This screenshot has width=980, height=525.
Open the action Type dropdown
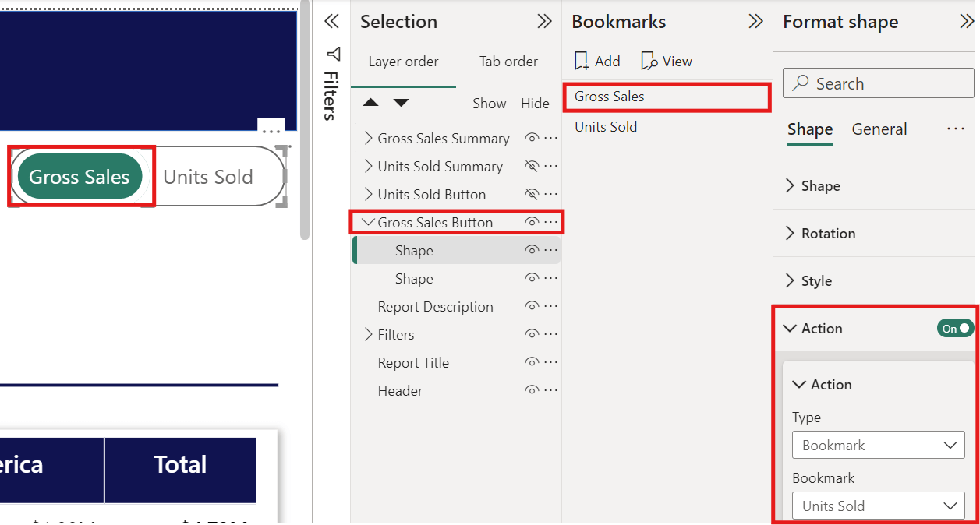tap(878, 446)
